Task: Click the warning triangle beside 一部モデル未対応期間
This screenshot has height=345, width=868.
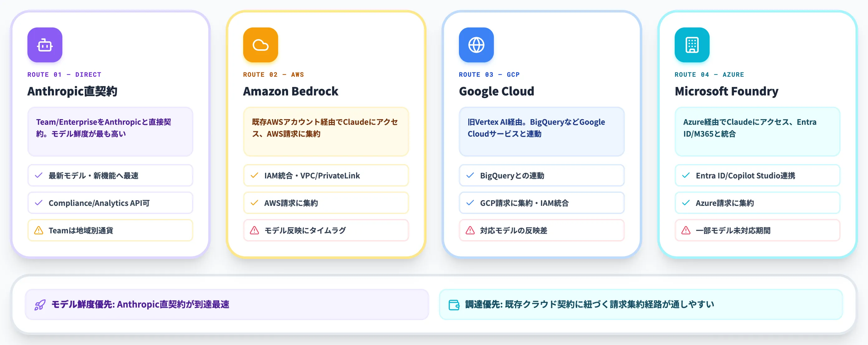Action: pos(686,230)
